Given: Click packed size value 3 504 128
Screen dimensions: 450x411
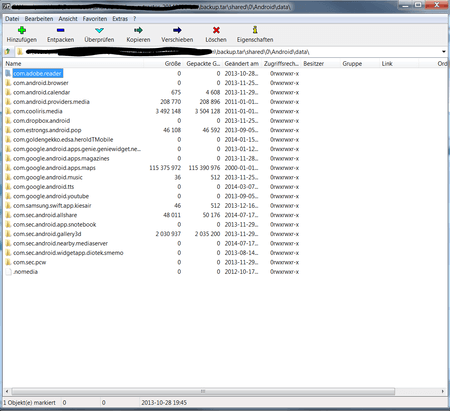Looking at the screenshot, I should [207, 111].
